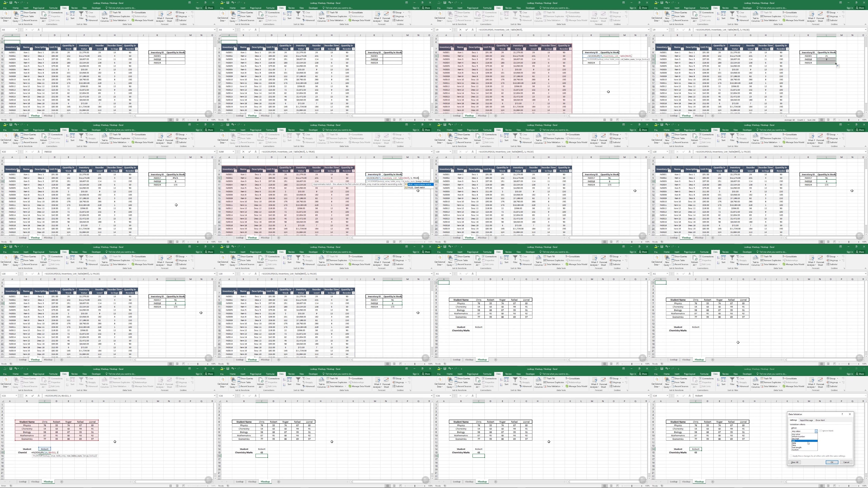Click Cancel (X) beside the SUM Name Box
The image size is (868, 488).
(x=243, y=152)
